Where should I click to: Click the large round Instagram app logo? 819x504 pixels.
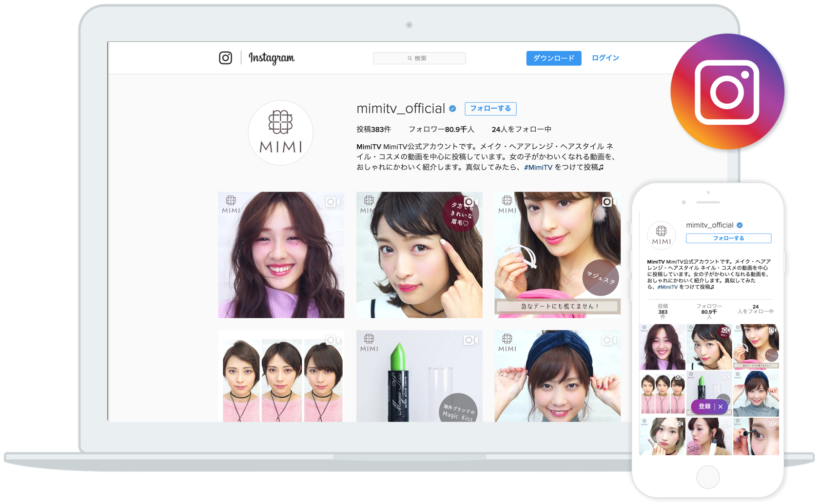[727, 92]
